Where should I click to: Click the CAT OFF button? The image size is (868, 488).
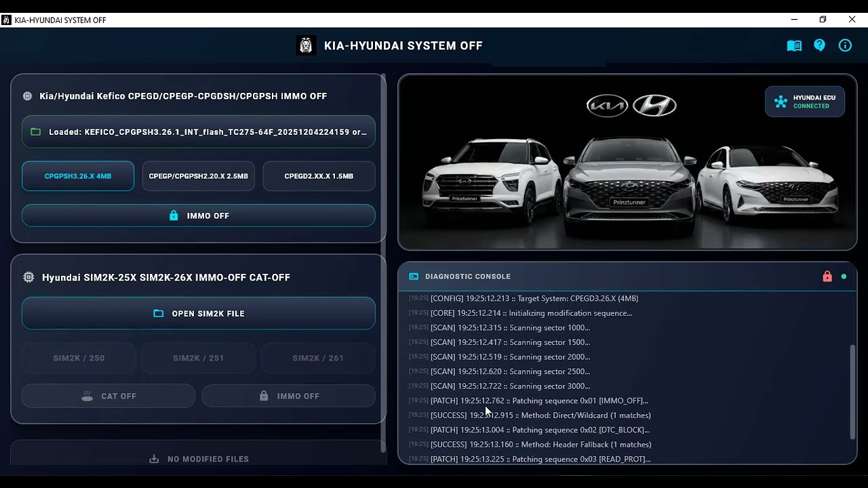point(108,396)
